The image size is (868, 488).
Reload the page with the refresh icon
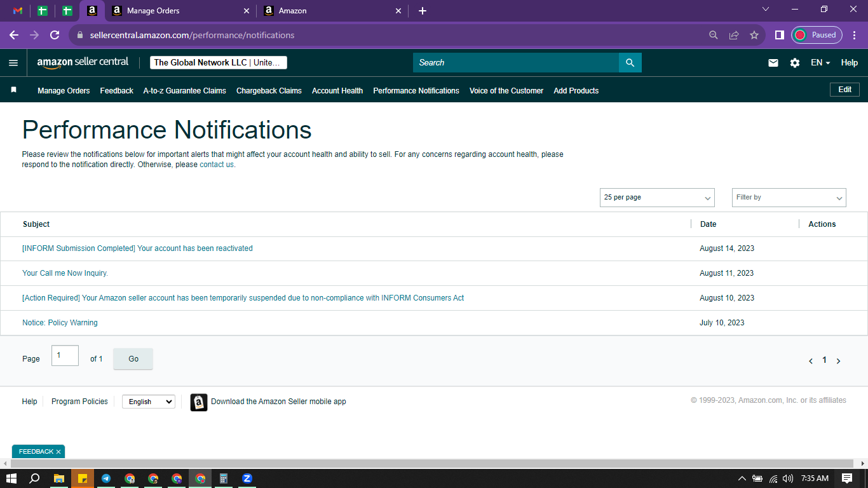[55, 35]
